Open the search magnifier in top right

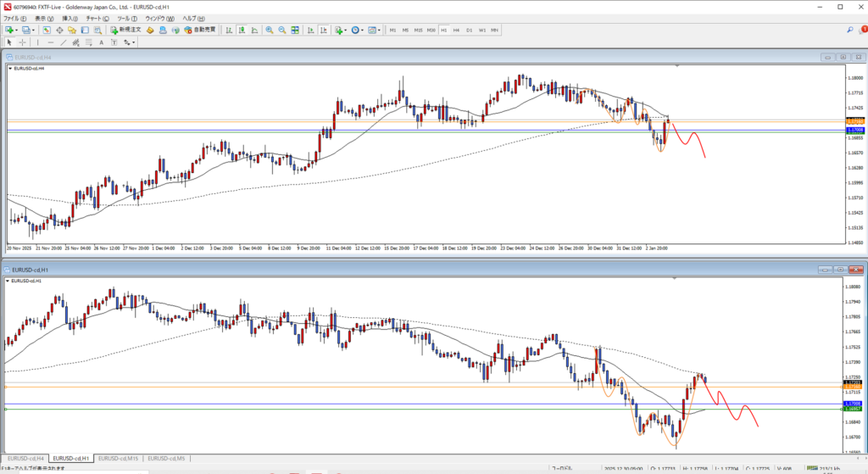[x=850, y=30]
